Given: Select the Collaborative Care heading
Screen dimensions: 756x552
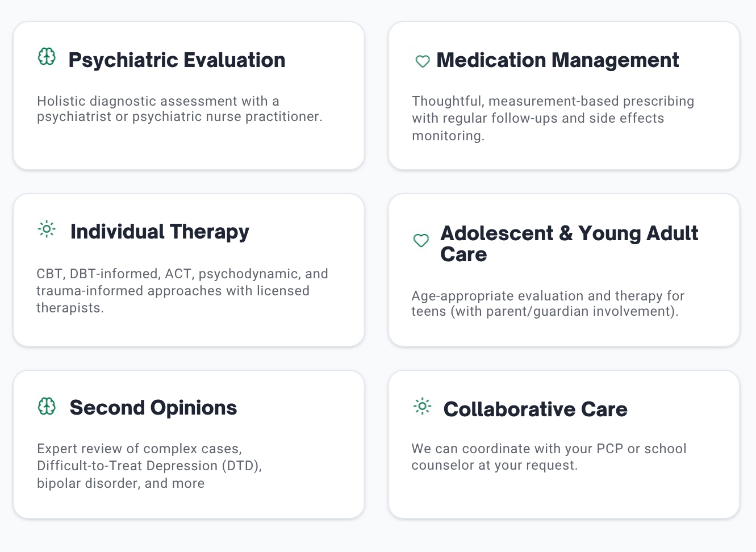Looking at the screenshot, I should point(535,408).
